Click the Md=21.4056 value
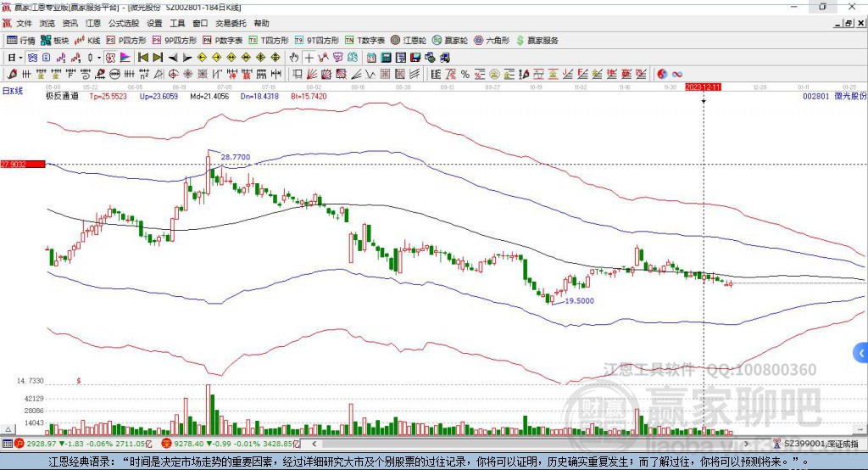The image size is (868, 470). 209,96
